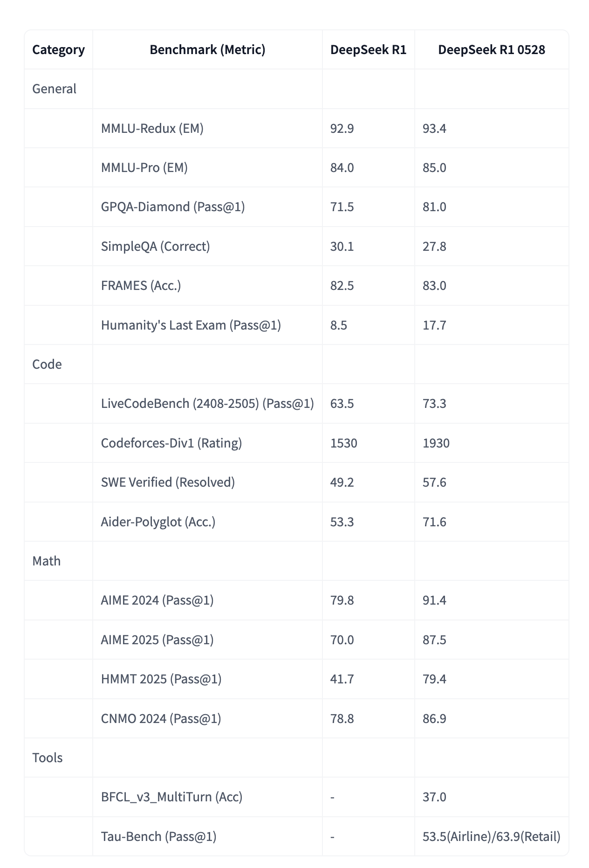589x868 pixels.
Task: Select the BFCL_v3_MultiTurn (Acc) cell
Action: 207,797
